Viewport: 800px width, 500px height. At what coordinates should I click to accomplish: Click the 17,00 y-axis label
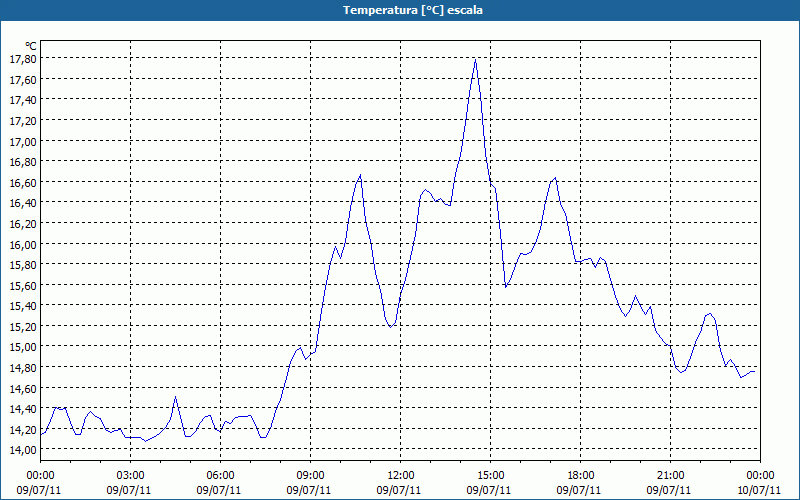click(23, 141)
